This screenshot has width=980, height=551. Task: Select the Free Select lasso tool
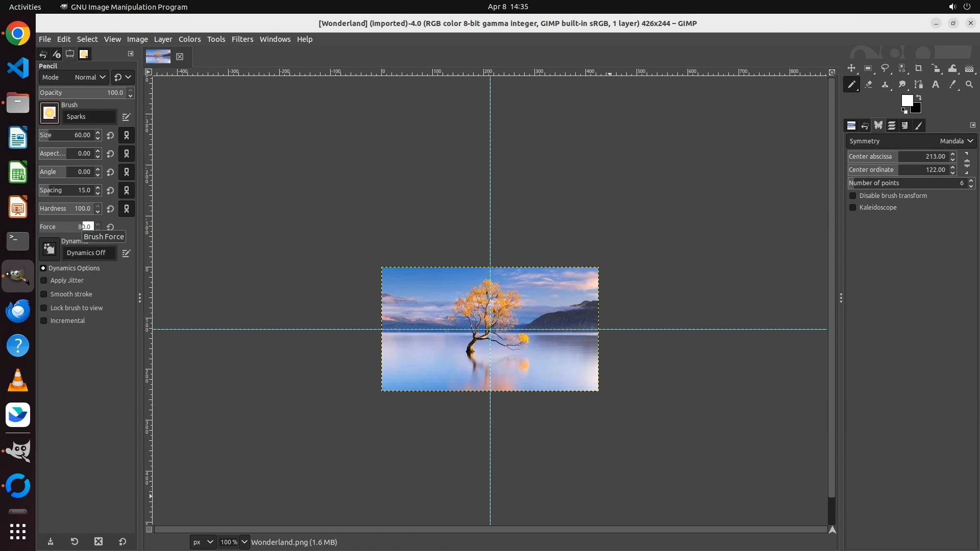pyautogui.click(x=885, y=68)
